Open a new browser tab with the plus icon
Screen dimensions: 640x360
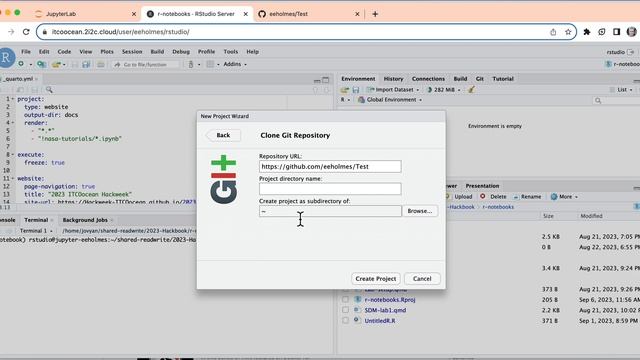(375, 14)
